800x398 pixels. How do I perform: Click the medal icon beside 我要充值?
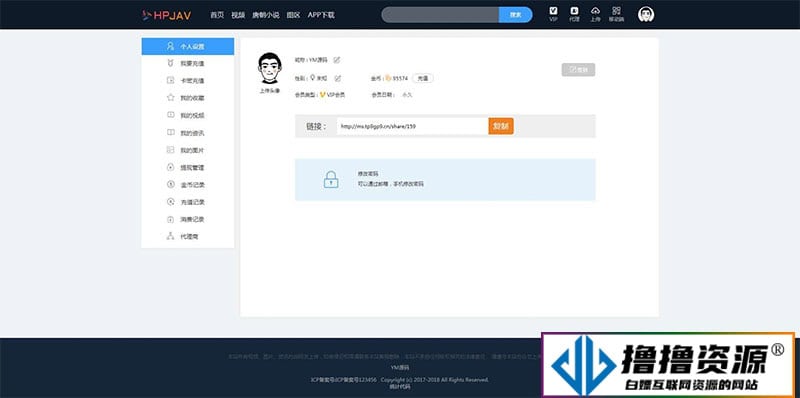(170, 63)
